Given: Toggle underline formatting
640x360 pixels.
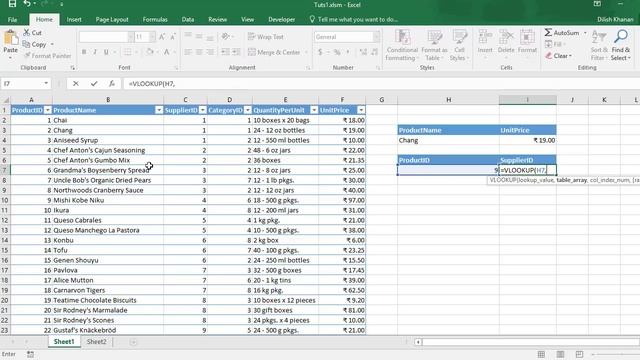Looking at the screenshot, I should (x=106, y=52).
